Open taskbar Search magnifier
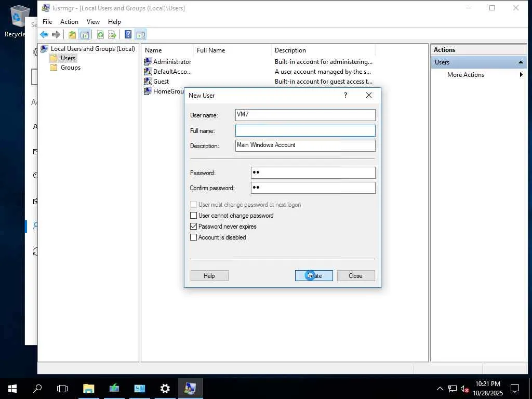This screenshot has height=399, width=532. 37,389
